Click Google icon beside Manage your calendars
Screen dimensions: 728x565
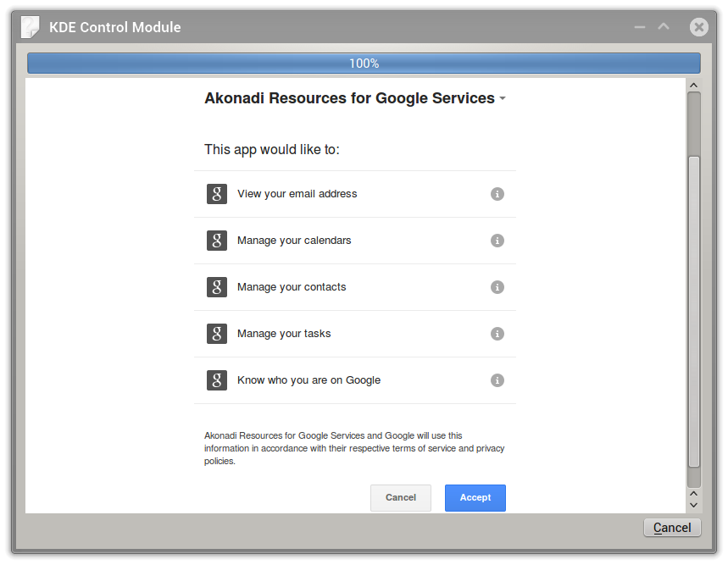(x=217, y=241)
